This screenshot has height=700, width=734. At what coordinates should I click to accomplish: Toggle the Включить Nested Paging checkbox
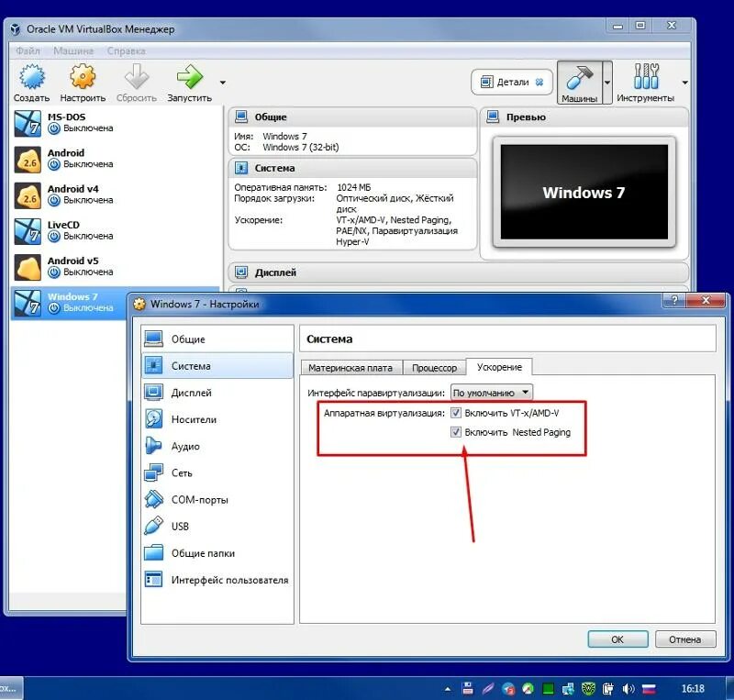455,432
